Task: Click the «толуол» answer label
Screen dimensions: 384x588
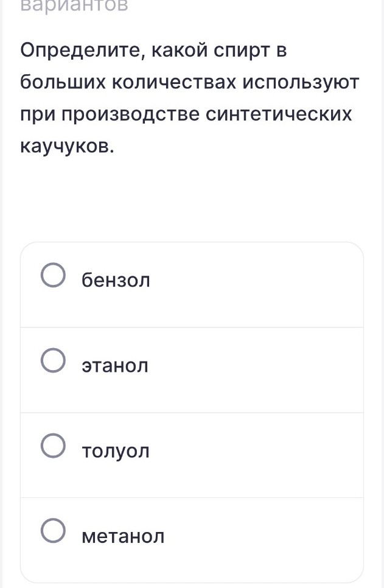Action: [x=114, y=450]
